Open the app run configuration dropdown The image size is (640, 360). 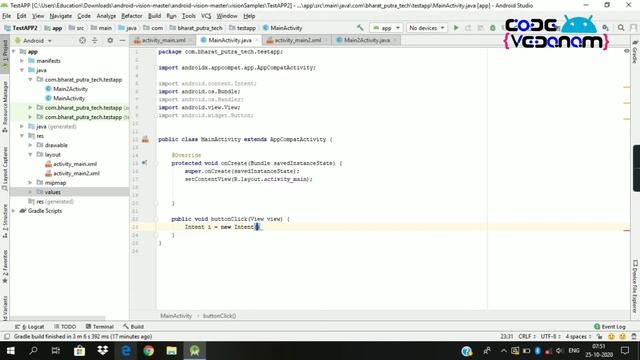[386, 28]
